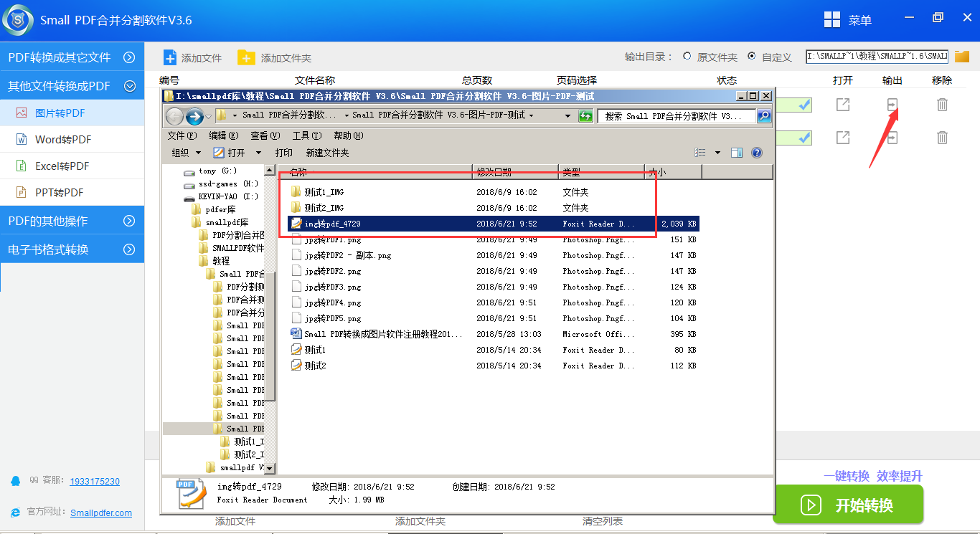Screen dimensions: 980x534
Task: Collapse 其他文件转换成PDF sidebar section
Action: pos(72,86)
